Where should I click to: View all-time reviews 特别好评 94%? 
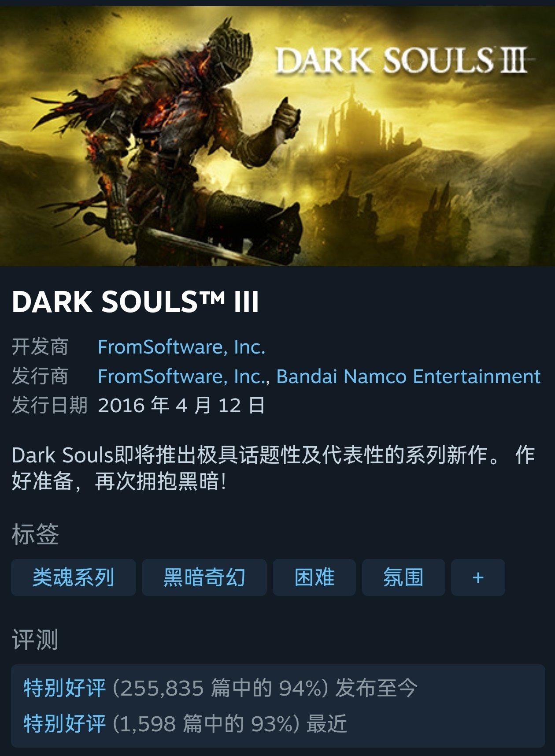(x=220, y=688)
